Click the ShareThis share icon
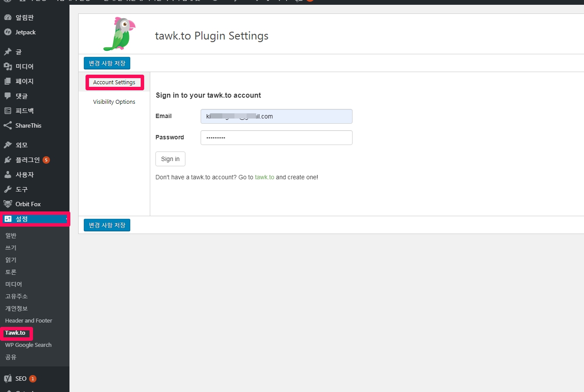 [x=8, y=125]
